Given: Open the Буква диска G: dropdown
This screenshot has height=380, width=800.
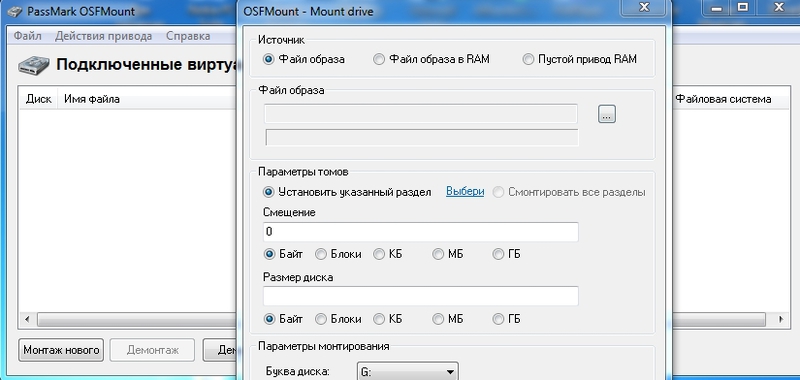Looking at the screenshot, I should 407,372.
